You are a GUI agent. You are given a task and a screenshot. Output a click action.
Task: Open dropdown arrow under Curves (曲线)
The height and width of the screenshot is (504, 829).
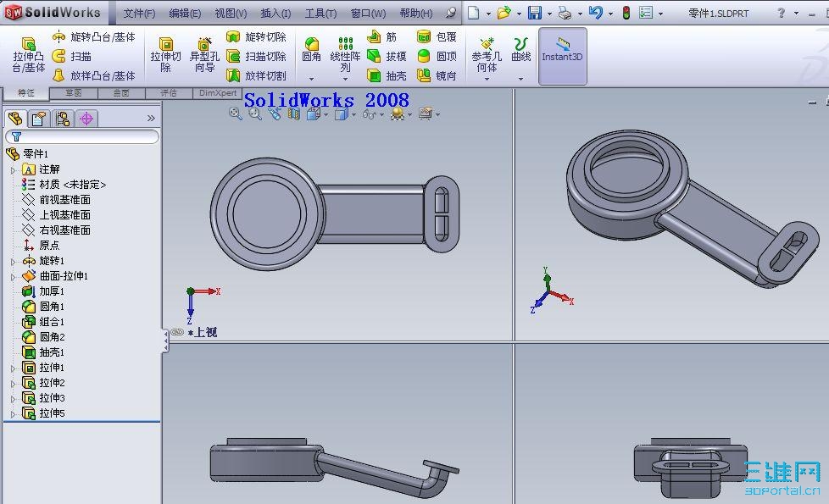(x=520, y=79)
